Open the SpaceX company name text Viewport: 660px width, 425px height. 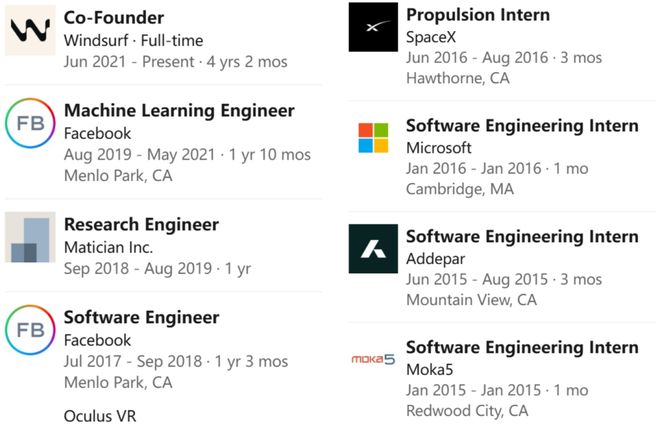point(431,37)
